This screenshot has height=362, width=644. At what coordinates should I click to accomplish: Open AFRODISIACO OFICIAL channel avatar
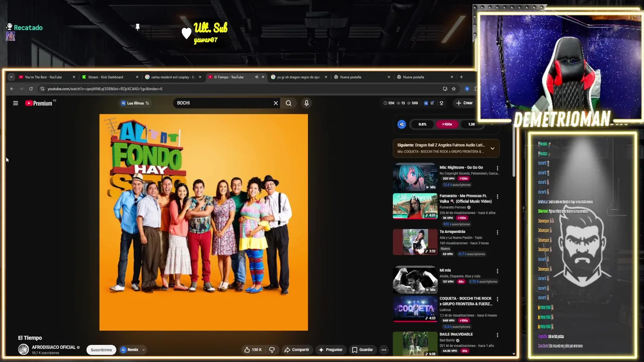click(23, 349)
